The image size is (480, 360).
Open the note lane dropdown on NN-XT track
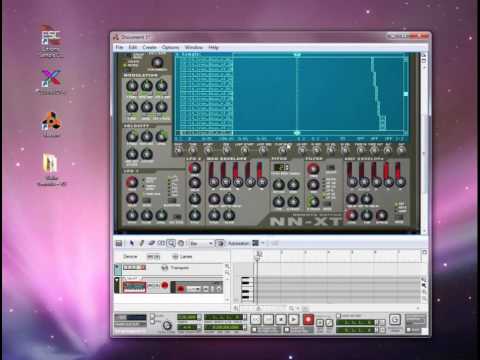tap(194, 289)
